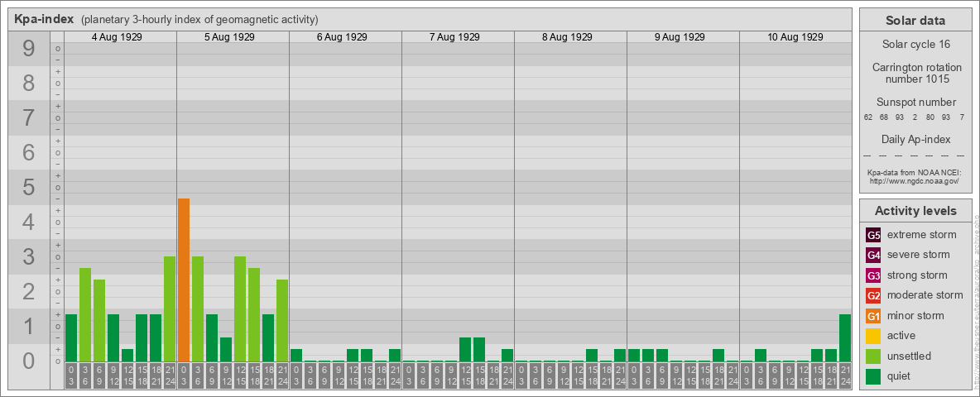The width and height of the screenshot is (980, 397).
Task: Click the dark green quiet swatch
Action: 873,376
